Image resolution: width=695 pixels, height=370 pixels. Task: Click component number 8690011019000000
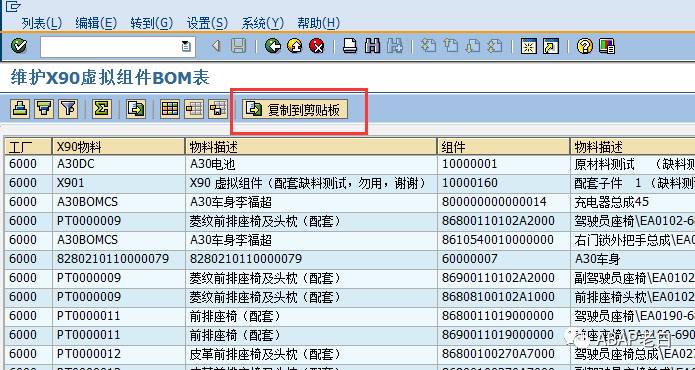pyautogui.click(x=498, y=335)
